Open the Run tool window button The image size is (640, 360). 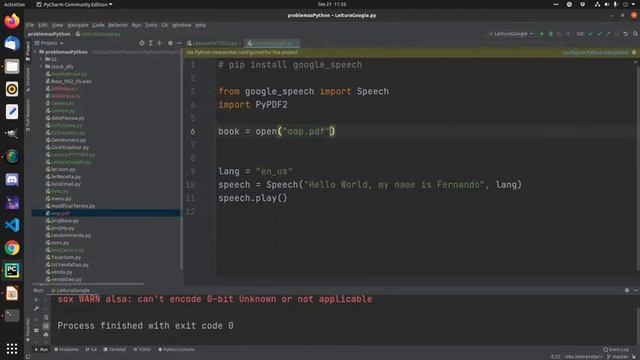(42, 349)
